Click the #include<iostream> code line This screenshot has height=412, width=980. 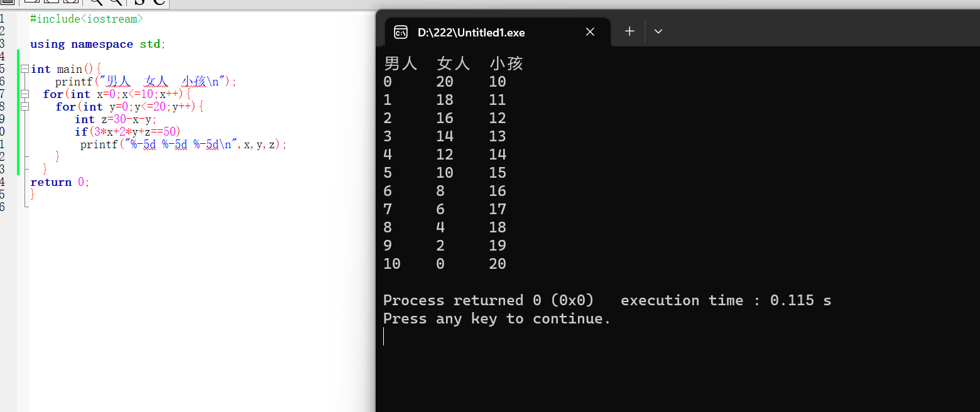[87, 19]
